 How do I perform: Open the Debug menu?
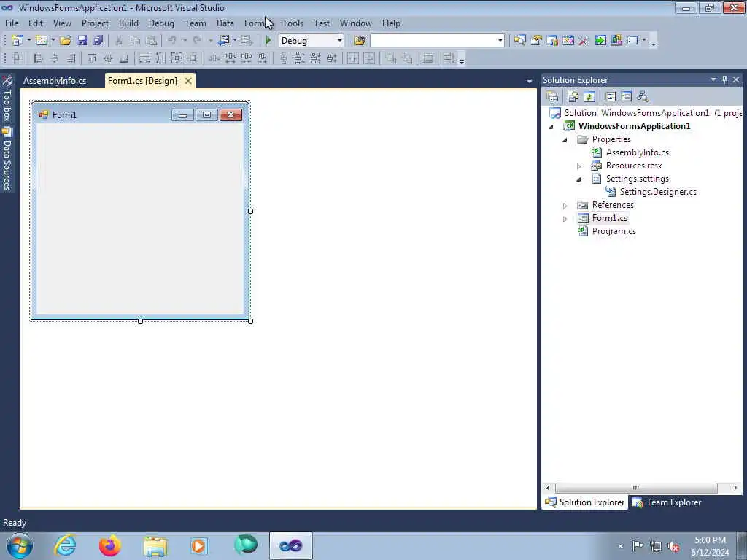[x=161, y=23]
